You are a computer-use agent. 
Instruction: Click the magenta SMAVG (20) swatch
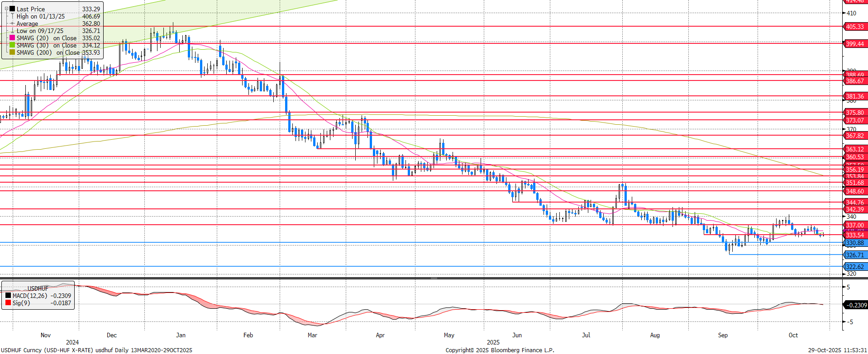(x=12, y=38)
